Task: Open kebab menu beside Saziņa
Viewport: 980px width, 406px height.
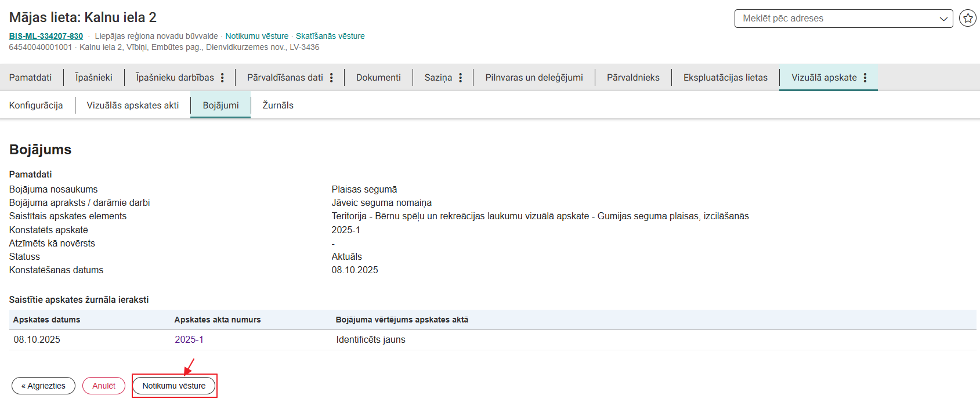Action: [460, 78]
